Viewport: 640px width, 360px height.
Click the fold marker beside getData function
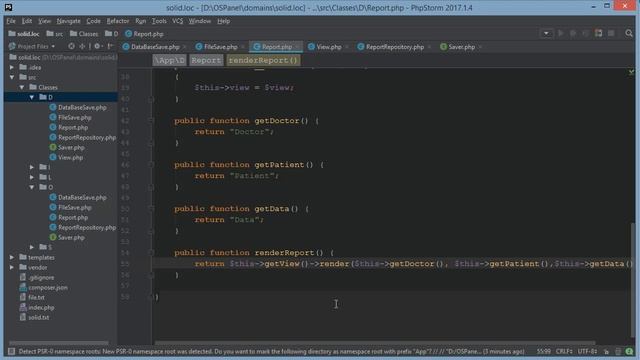(151, 209)
